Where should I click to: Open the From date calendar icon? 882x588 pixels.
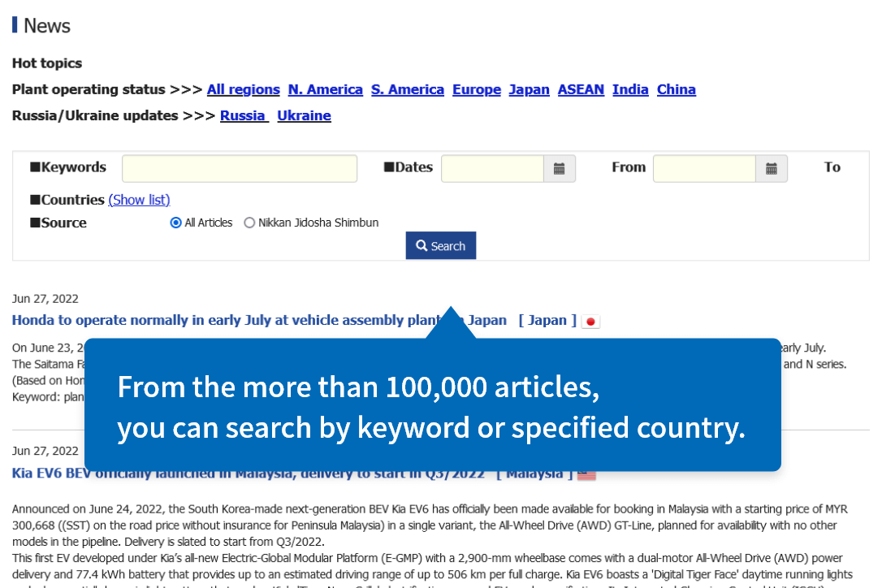[x=772, y=169]
